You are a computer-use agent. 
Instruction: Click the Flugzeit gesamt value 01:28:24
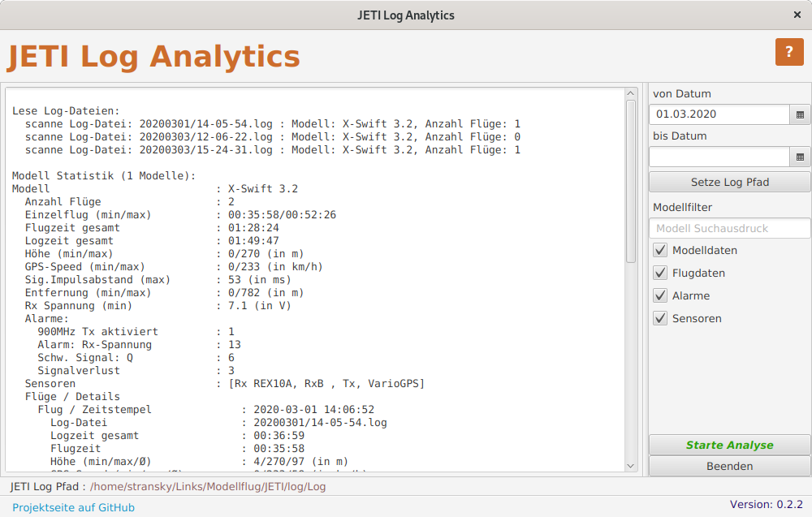point(253,228)
